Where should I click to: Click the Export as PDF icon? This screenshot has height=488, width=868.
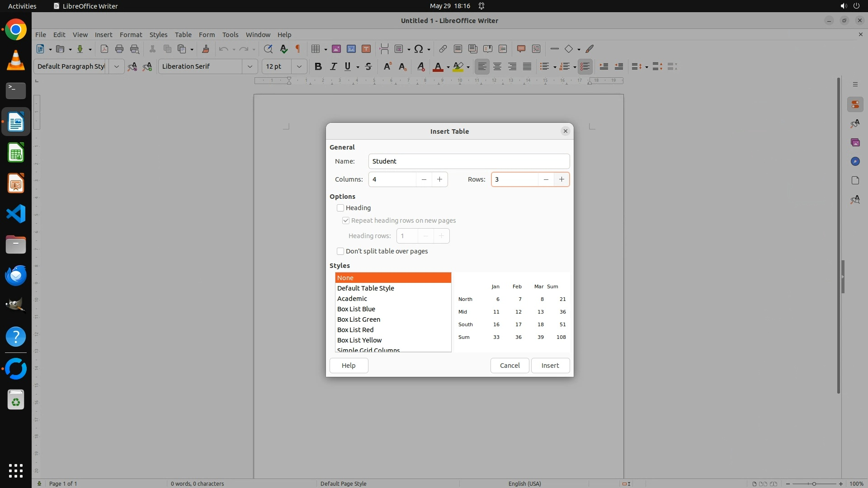[x=104, y=49]
